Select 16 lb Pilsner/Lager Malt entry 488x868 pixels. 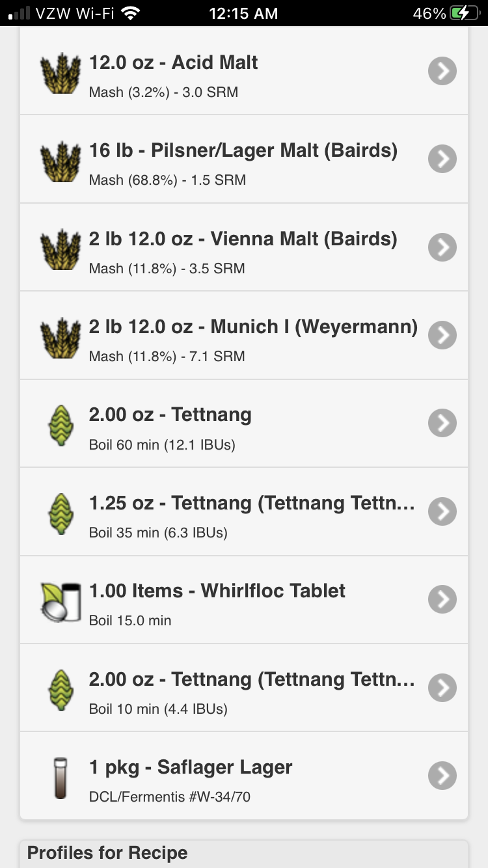[x=244, y=159]
